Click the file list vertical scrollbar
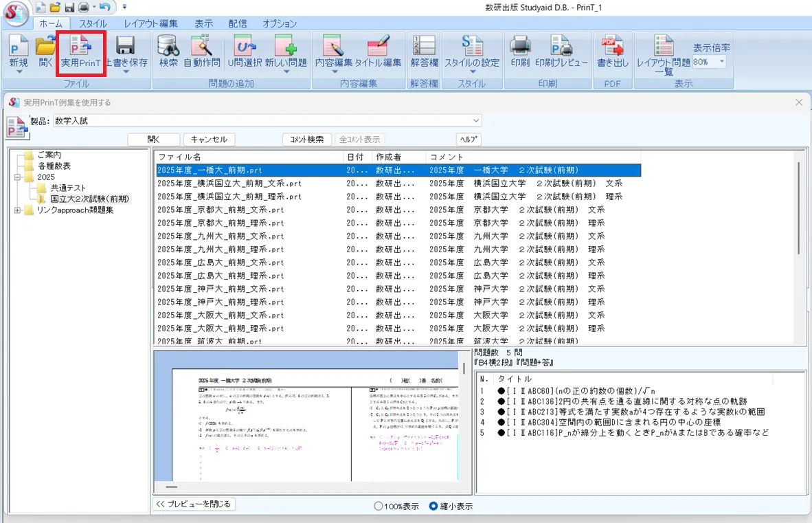This screenshot has height=523, width=812. (x=799, y=207)
